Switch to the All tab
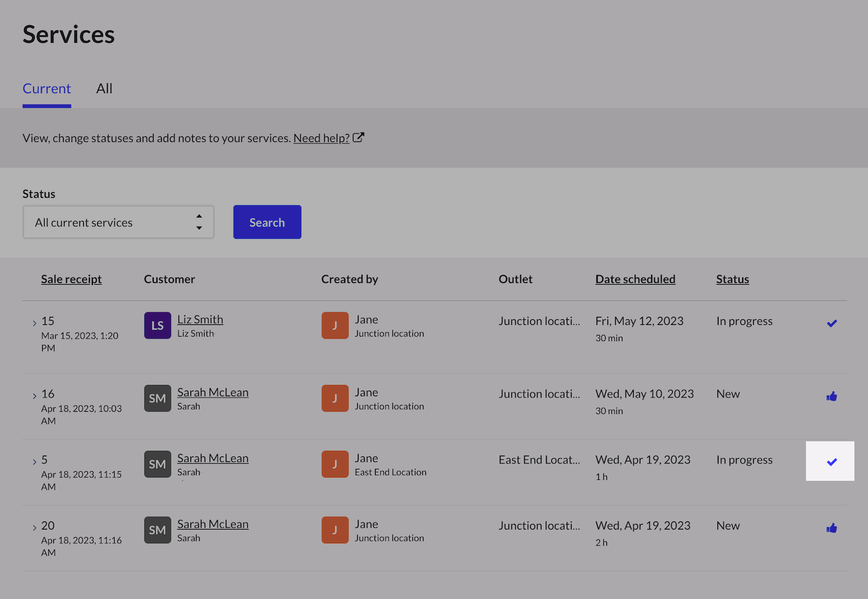868x599 pixels. coord(104,89)
